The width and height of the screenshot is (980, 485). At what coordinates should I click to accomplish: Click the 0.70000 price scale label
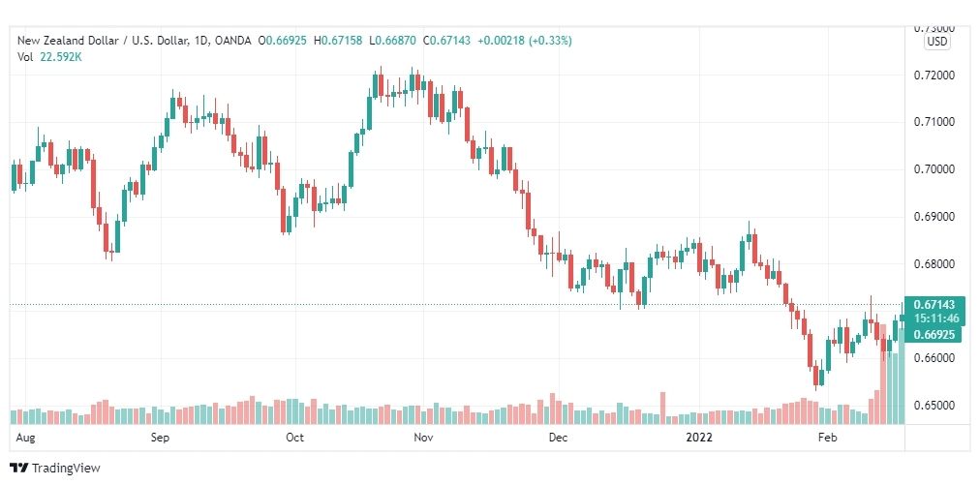click(934, 169)
